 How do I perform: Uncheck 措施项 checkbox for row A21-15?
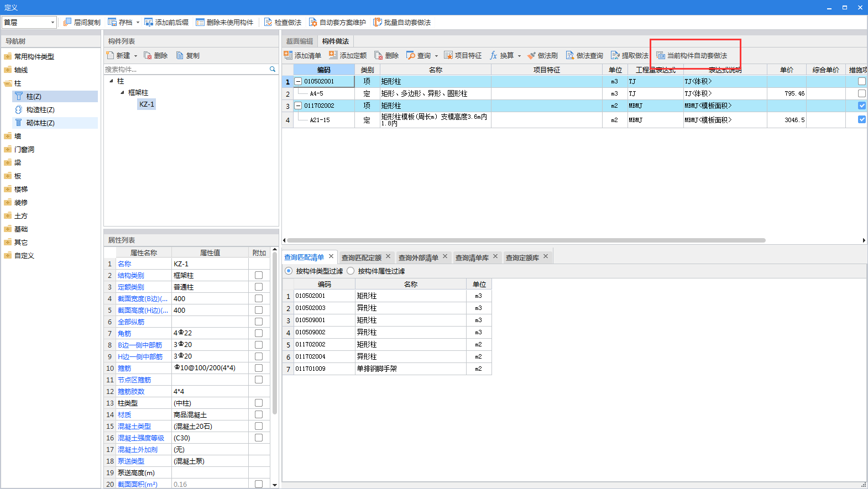coord(861,119)
